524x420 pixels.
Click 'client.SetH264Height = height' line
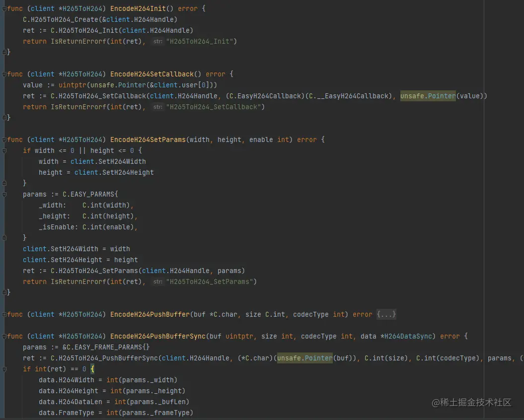click(80, 260)
